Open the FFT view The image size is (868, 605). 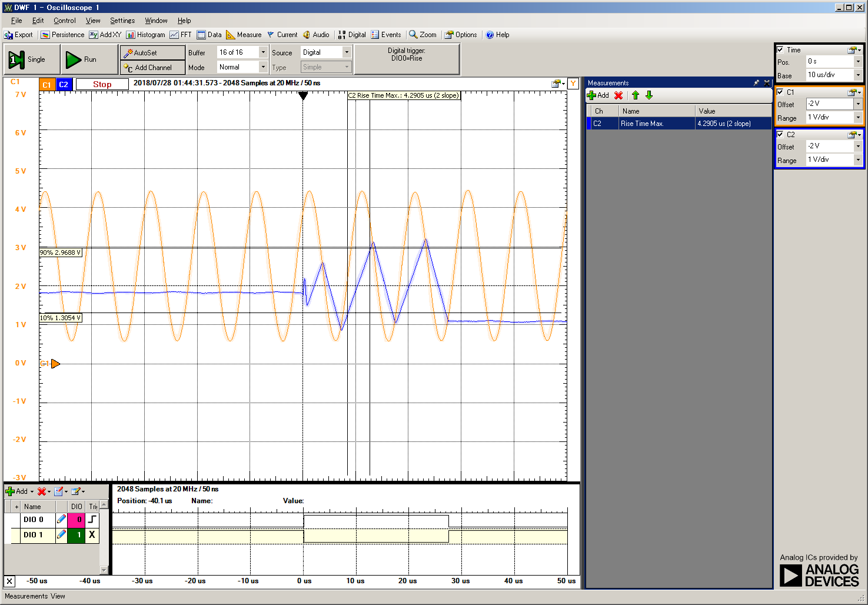coord(181,35)
